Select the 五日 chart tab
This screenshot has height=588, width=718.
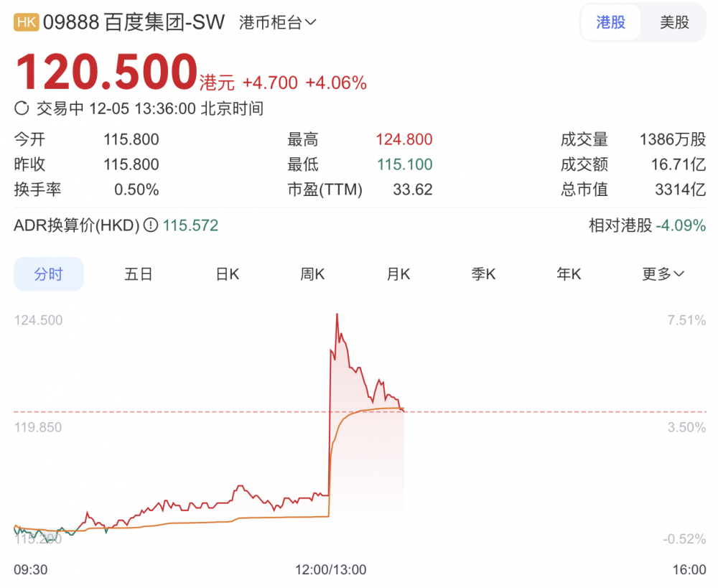pyautogui.click(x=139, y=274)
